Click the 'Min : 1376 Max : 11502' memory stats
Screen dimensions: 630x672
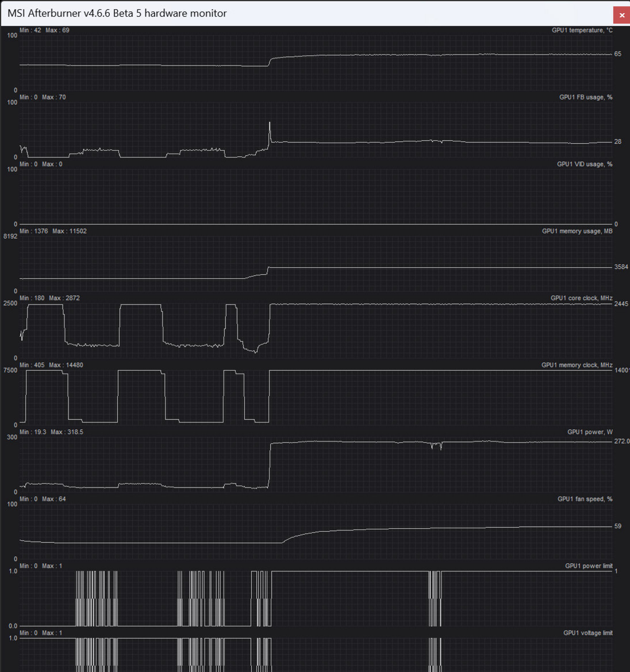coord(53,231)
